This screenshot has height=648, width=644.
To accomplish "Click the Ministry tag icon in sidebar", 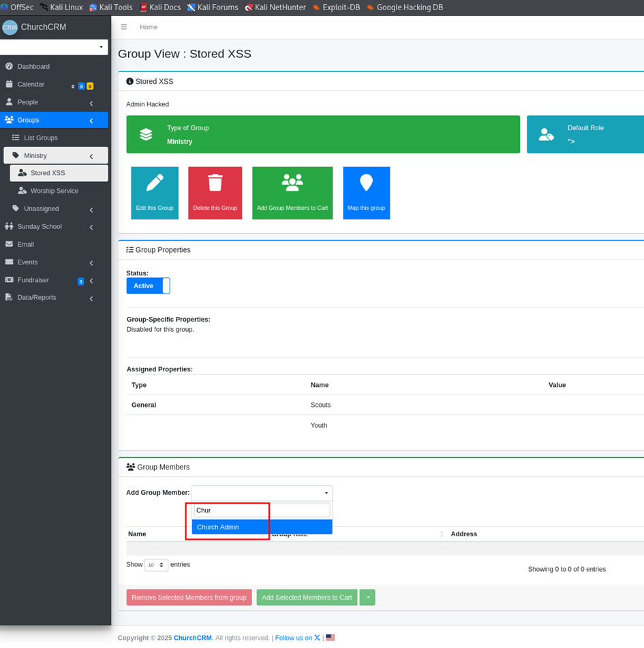I will point(16,155).
